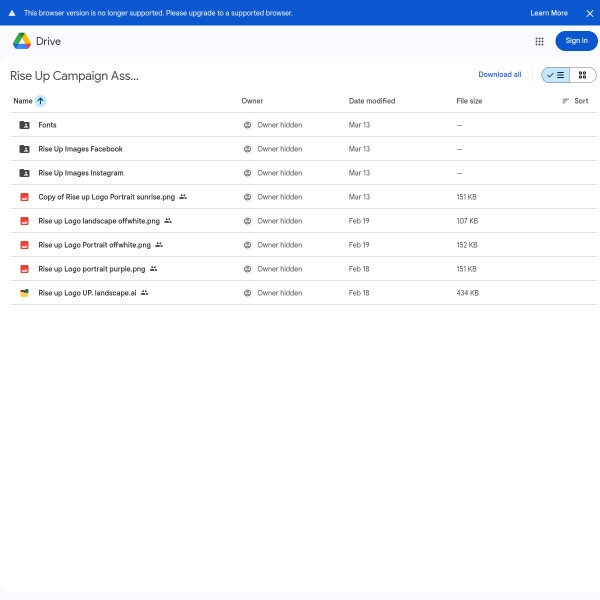Click the shared people icon beside Copy of Rise up Logo Portrait sunrise.png
The height and width of the screenshot is (600, 600).
click(x=183, y=197)
